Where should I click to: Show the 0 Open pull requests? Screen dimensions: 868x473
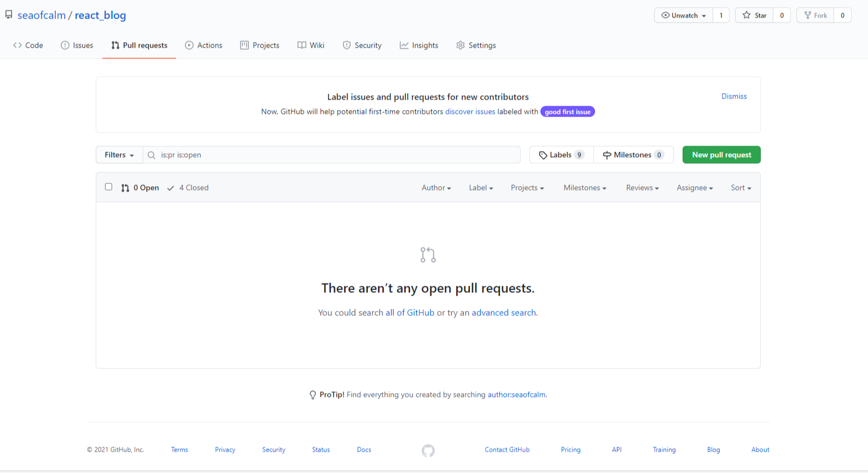pos(140,188)
